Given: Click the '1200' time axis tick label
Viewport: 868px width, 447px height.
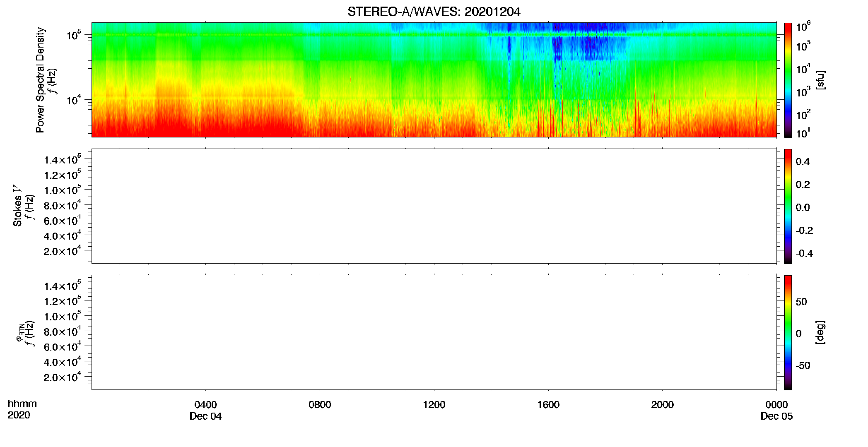Looking at the screenshot, I should (434, 405).
